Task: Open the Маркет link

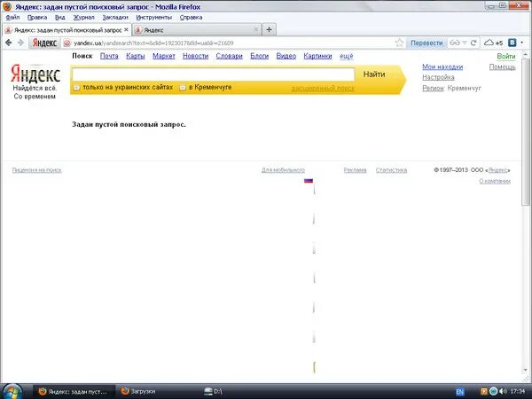Action: point(163,56)
